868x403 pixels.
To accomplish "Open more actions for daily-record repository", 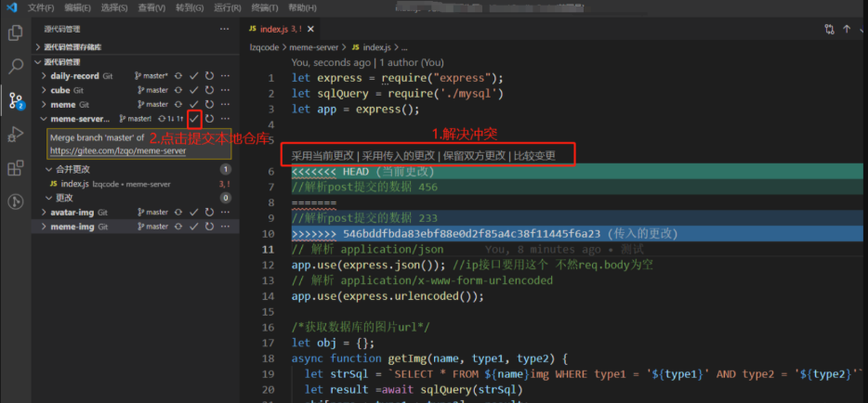I will coord(225,76).
